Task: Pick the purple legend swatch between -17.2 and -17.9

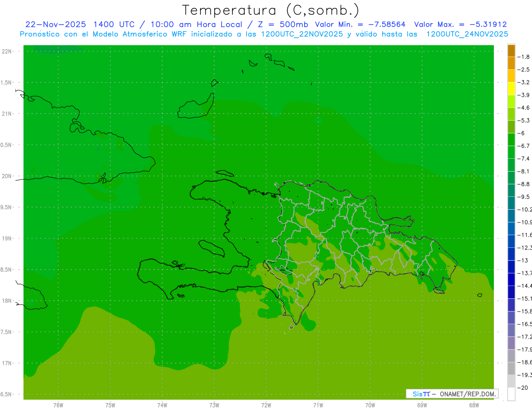Action: point(511,343)
